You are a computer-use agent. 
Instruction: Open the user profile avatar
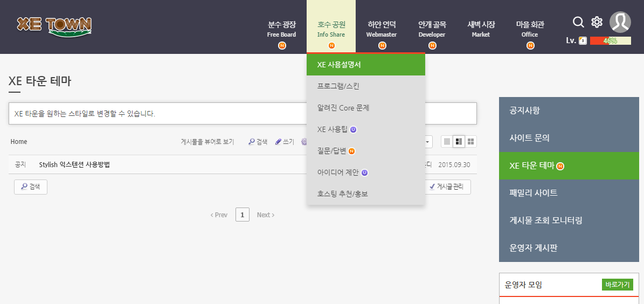point(620,22)
